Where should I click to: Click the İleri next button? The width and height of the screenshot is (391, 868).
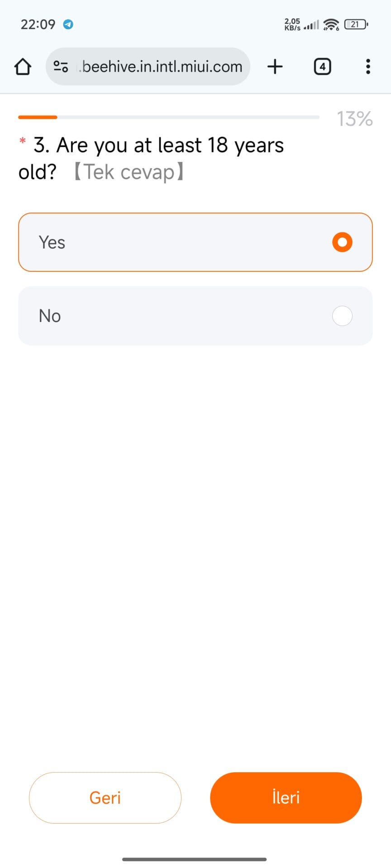pyautogui.click(x=286, y=797)
